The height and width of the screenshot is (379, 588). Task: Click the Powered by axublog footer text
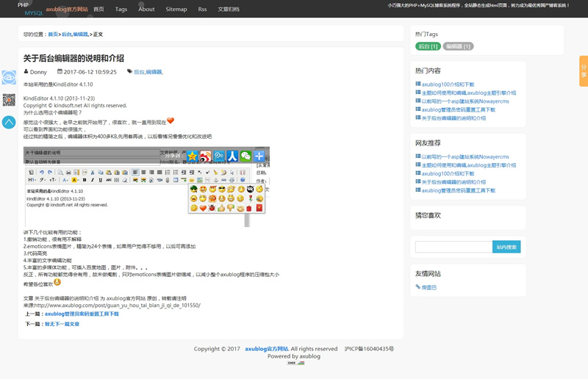pos(294,356)
